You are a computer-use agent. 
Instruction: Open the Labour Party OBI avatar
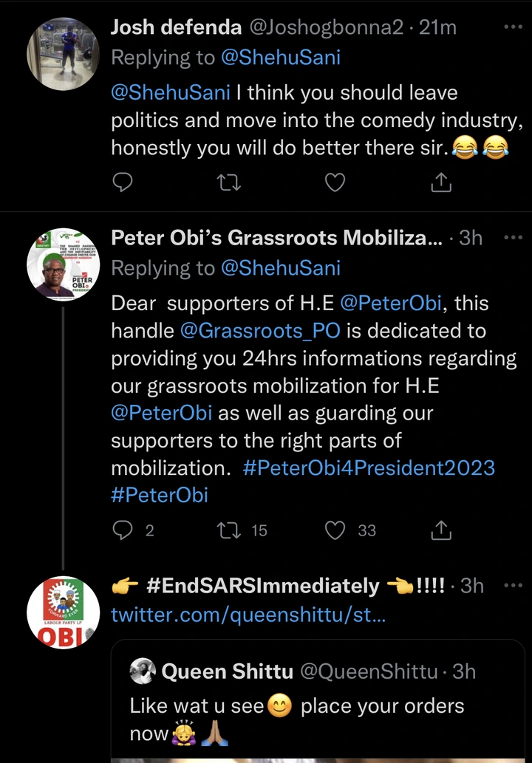[x=63, y=612]
